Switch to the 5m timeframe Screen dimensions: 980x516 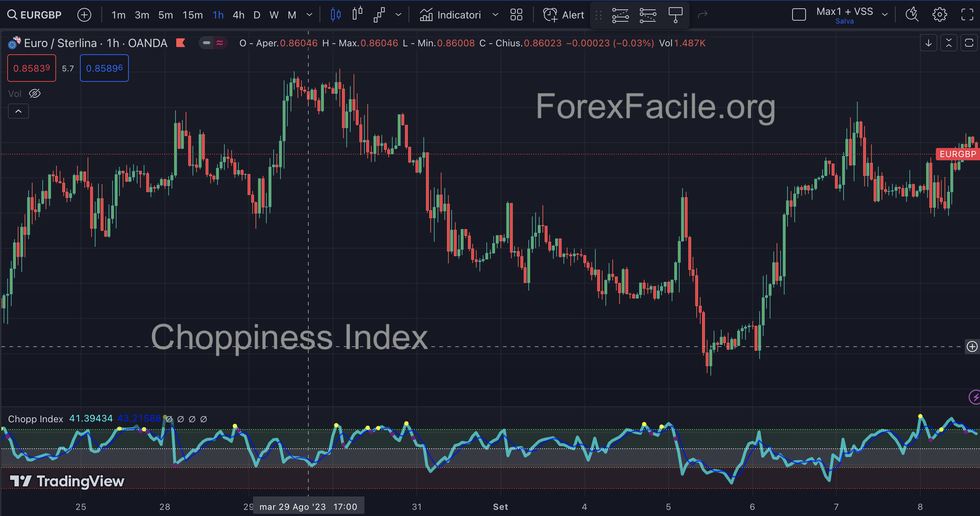pyautogui.click(x=165, y=15)
